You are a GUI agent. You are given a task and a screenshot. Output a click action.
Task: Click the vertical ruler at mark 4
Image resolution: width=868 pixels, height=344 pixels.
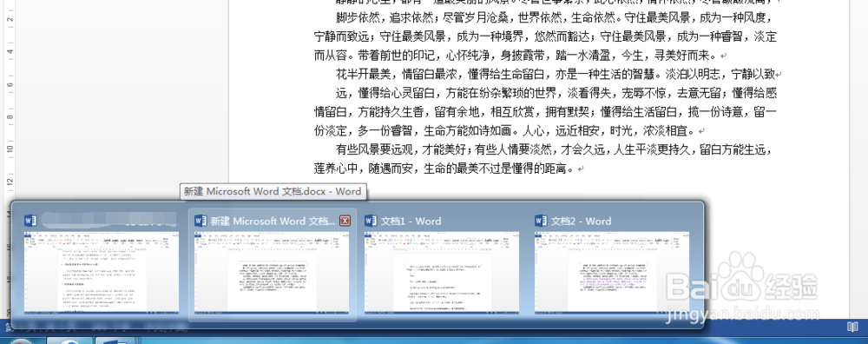point(10,51)
